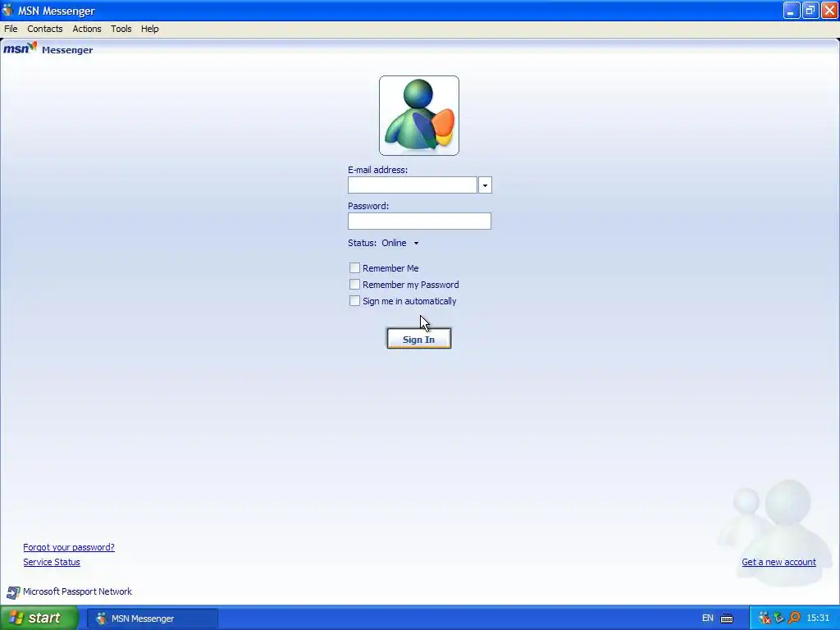
Task: Click the MSN Messenger display picture
Action: [419, 116]
